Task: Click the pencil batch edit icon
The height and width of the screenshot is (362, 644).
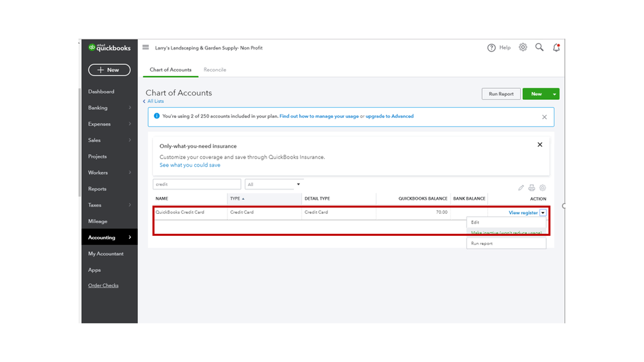Action: 521,188
